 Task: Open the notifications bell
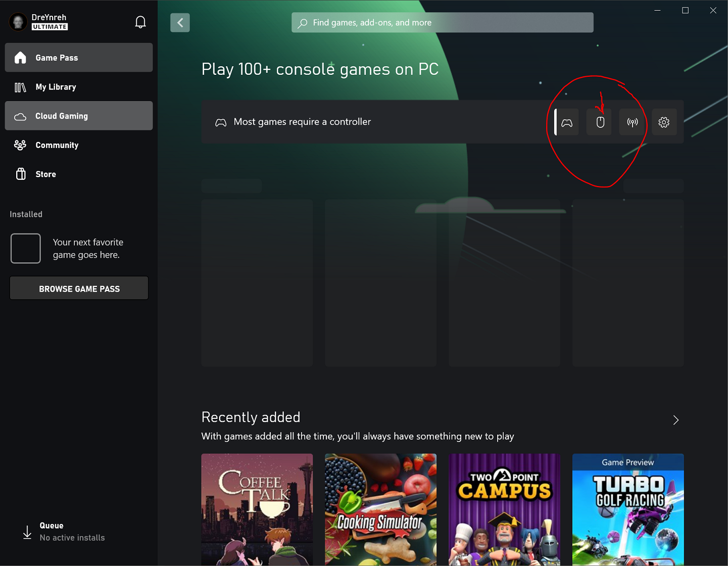coord(140,22)
